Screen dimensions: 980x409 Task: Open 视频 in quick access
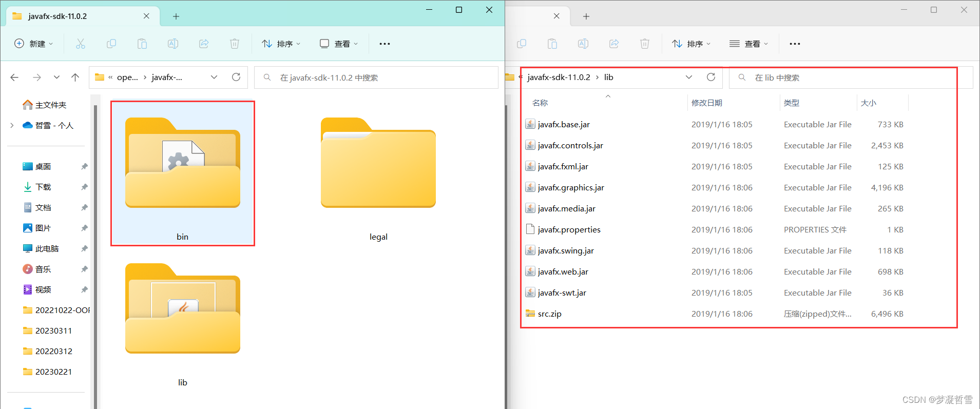pyautogui.click(x=37, y=289)
